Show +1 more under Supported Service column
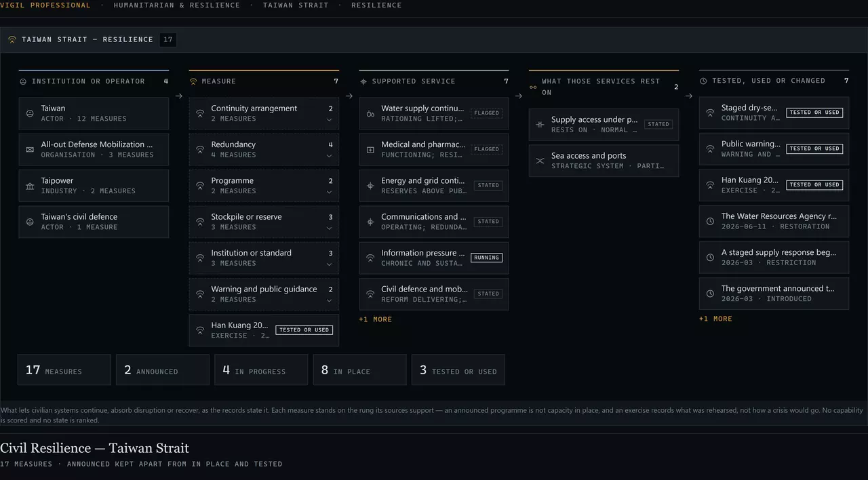This screenshot has width=868, height=480. pyautogui.click(x=376, y=319)
